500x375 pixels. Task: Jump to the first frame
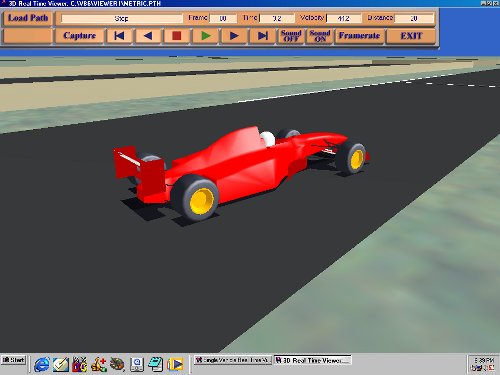point(119,36)
